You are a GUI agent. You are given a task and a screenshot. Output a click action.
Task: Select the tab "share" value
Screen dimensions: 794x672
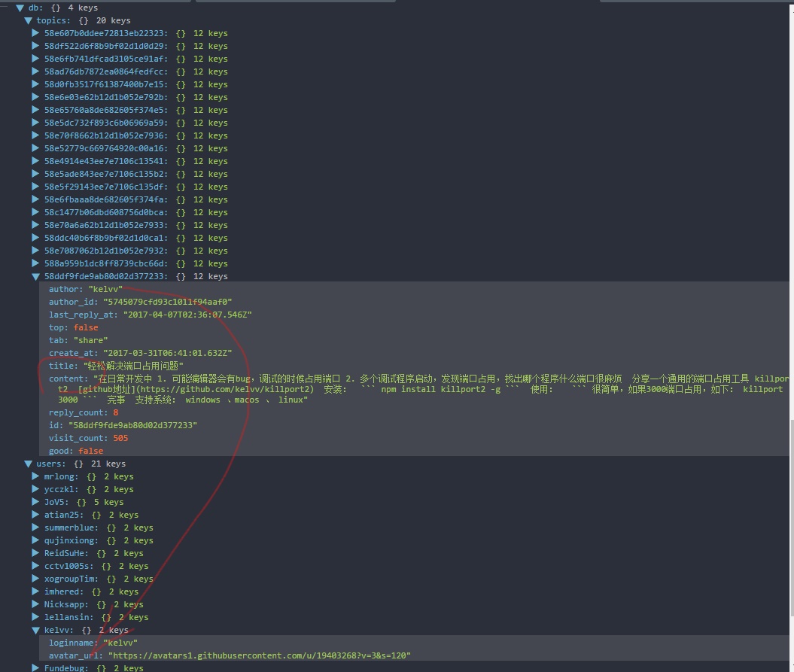[x=90, y=340]
